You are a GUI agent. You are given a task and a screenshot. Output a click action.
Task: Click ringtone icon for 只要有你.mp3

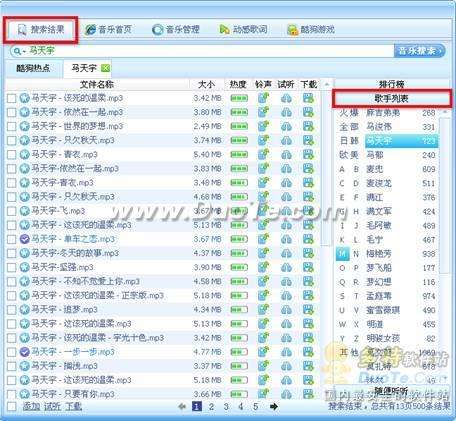263,394
